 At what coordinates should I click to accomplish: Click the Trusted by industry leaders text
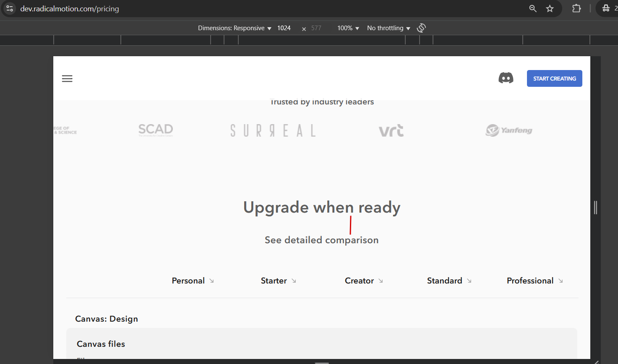322,102
